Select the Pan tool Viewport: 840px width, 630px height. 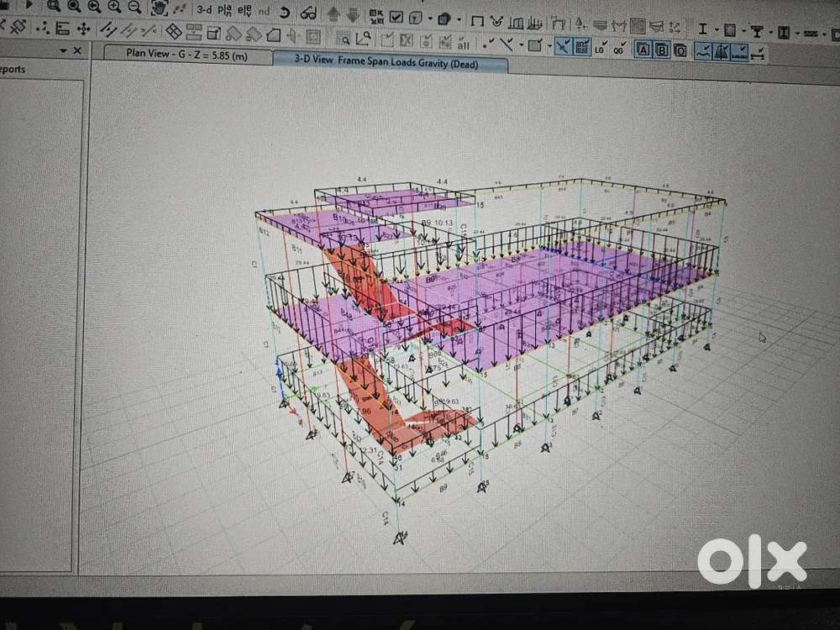(x=160, y=9)
